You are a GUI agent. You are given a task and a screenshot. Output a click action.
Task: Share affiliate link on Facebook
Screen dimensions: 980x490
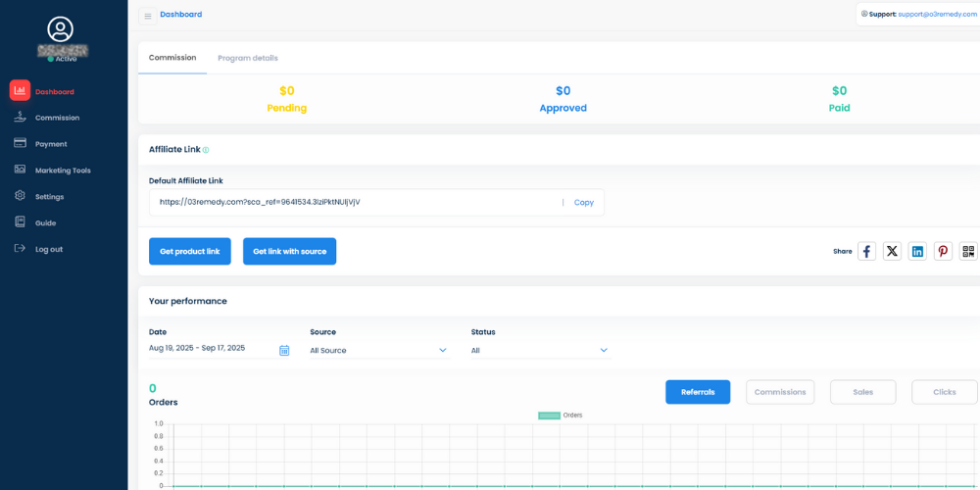pos(866,252)
